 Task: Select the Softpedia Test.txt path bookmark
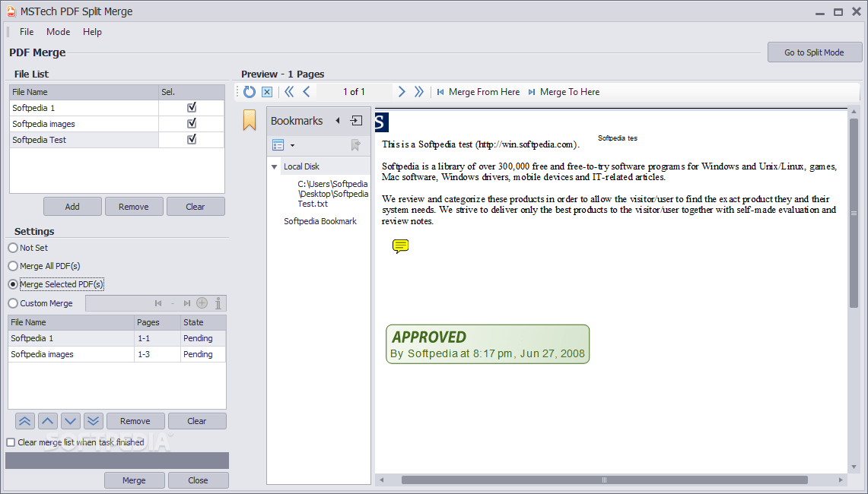click(332, 194)
